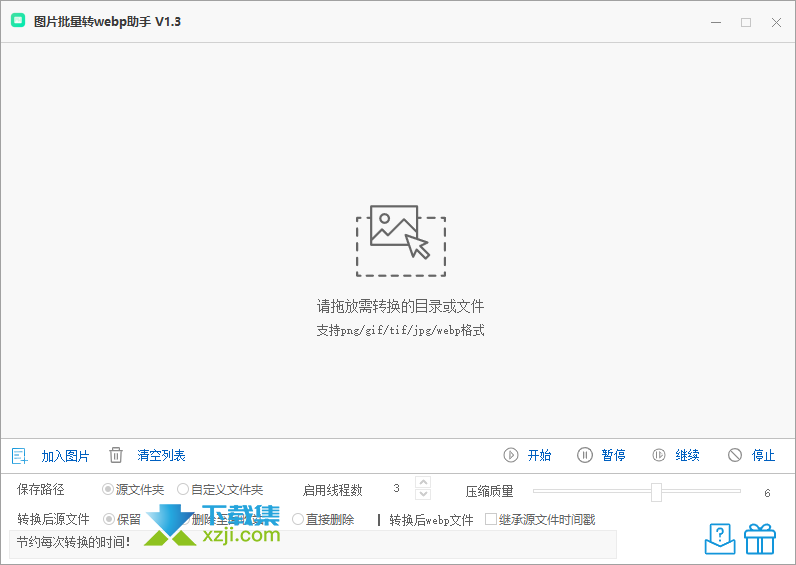Maximize the window
796x565 pixels.
point(746,22)
